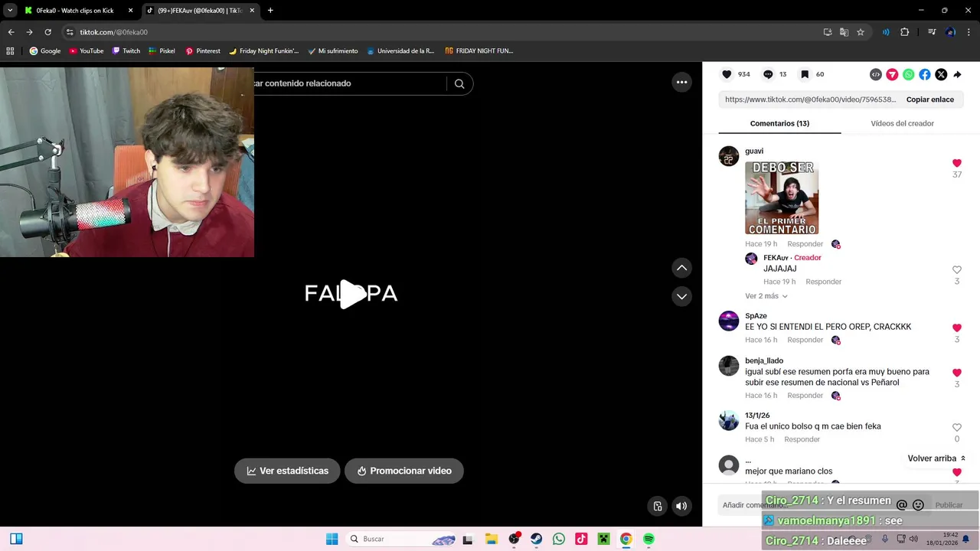Screen dimensions: 980x551
Task: Open SpAze's profile avatar
Action: point(729,321)
